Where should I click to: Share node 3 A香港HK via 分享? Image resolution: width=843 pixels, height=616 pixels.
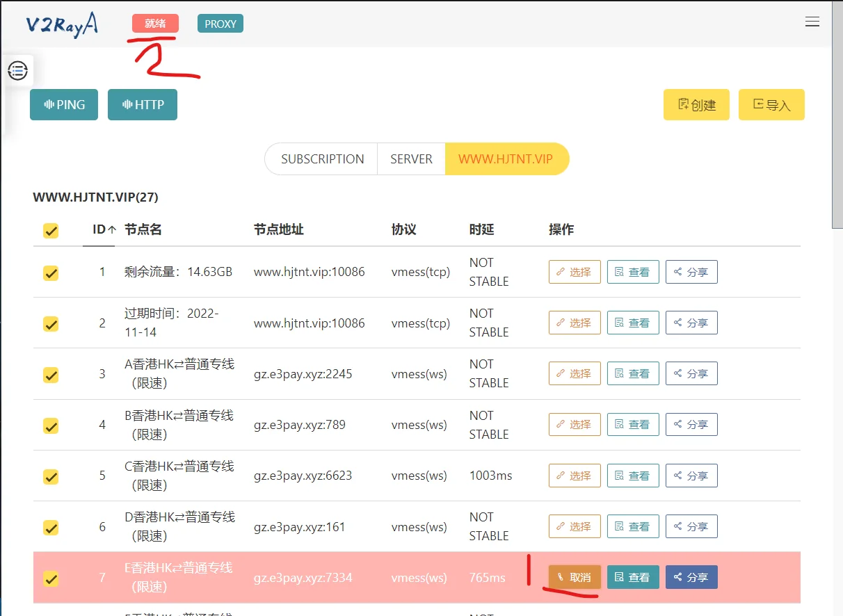(x=691, y=373)
